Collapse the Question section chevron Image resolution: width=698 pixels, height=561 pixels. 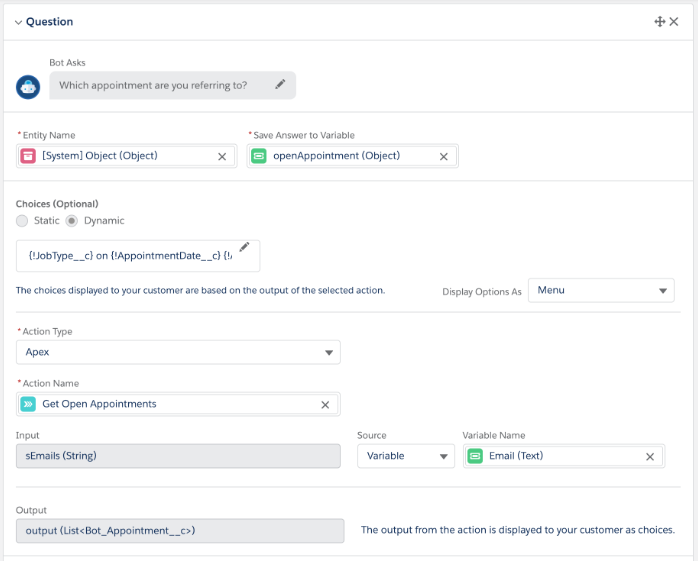click(18, 22)
